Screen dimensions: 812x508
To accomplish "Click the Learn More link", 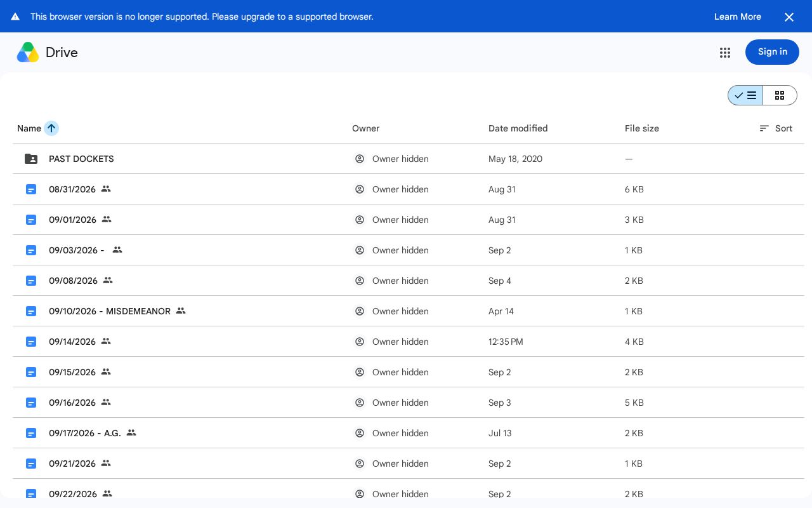I will click(x=738, y=17).
